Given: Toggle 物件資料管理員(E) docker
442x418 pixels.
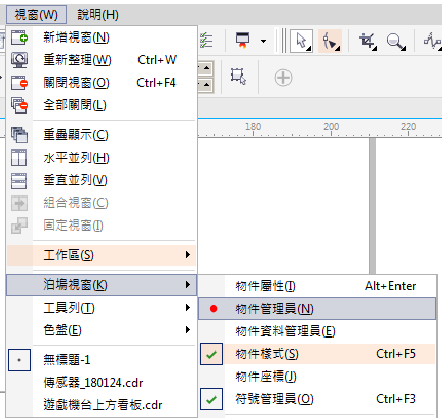Looking at the screenshot, I should pos(317,331).
